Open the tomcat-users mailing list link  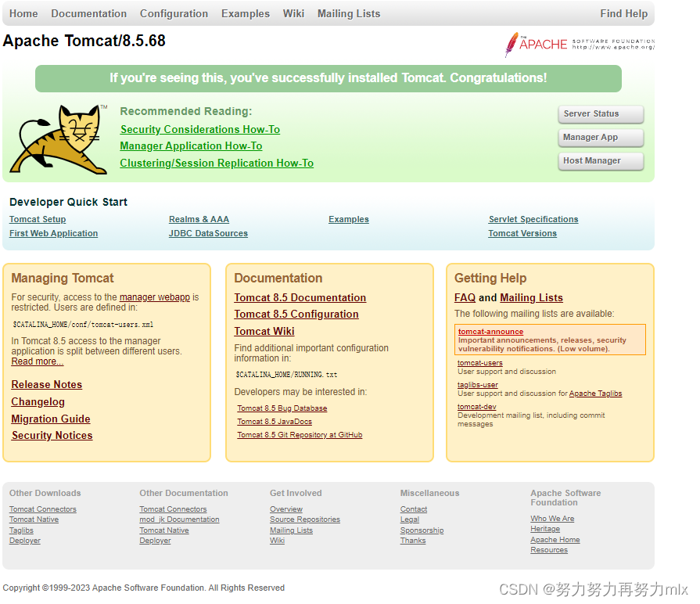coord(480,363)
